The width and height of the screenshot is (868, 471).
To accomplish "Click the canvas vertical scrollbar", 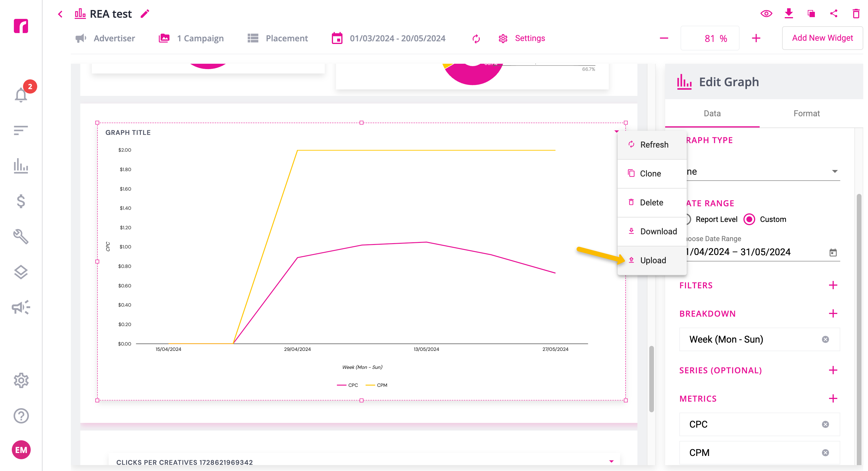I will click(x=651, y=379).
